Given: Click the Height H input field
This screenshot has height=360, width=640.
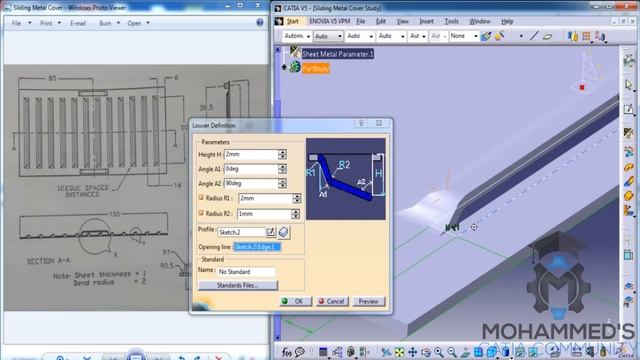Looking at the screenshot, I should (x=251, y=154).
